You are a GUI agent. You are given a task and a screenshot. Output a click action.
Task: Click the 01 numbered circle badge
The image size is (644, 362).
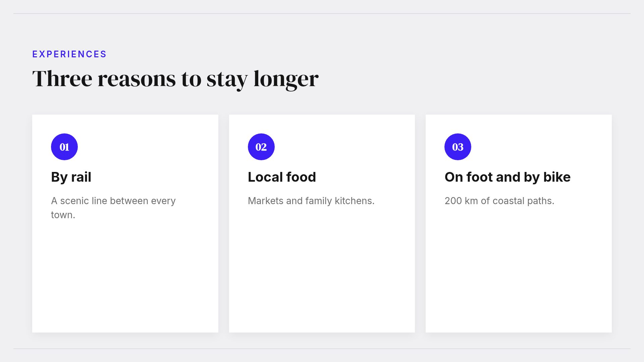coord(64,147)
